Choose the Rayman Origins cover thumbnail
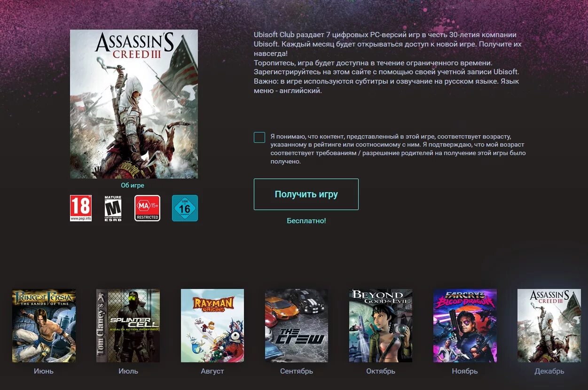This screenshot has height=390, width=588. [212, 326]
